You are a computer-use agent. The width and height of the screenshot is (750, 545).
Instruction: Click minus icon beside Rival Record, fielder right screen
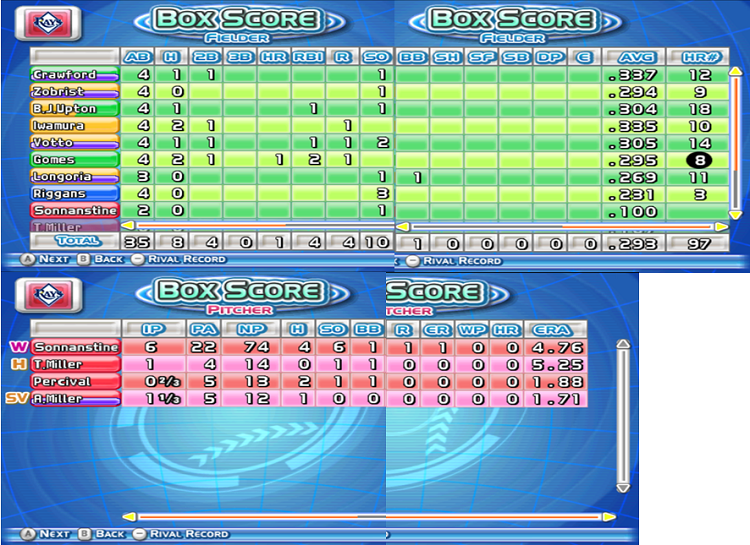coord(413,261)
